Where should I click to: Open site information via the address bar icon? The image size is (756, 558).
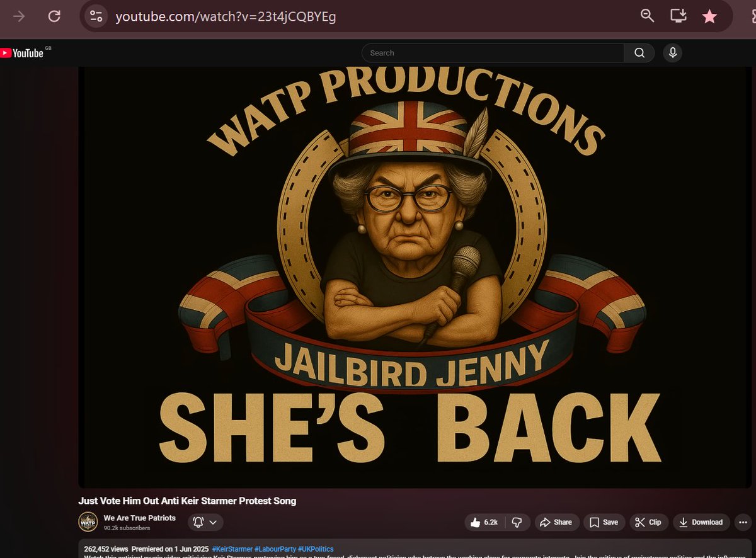[96, 16]
